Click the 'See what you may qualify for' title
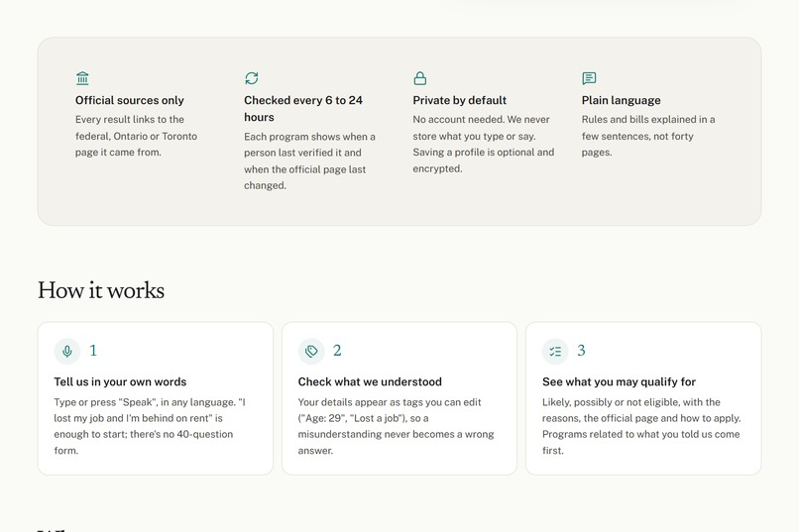The image size is (799, 532). pos(619,381)
